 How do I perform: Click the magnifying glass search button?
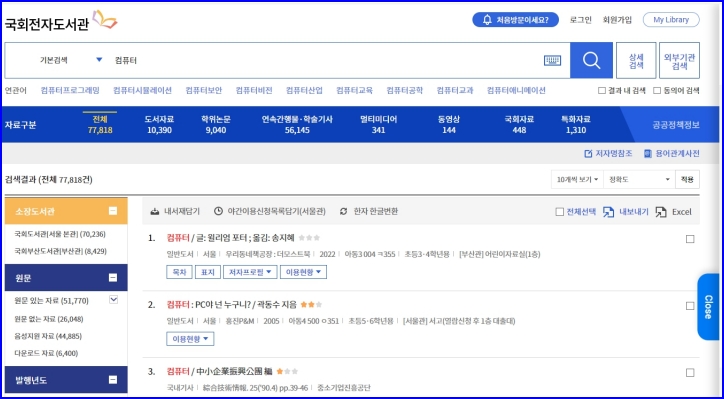(x=591, y=60)
